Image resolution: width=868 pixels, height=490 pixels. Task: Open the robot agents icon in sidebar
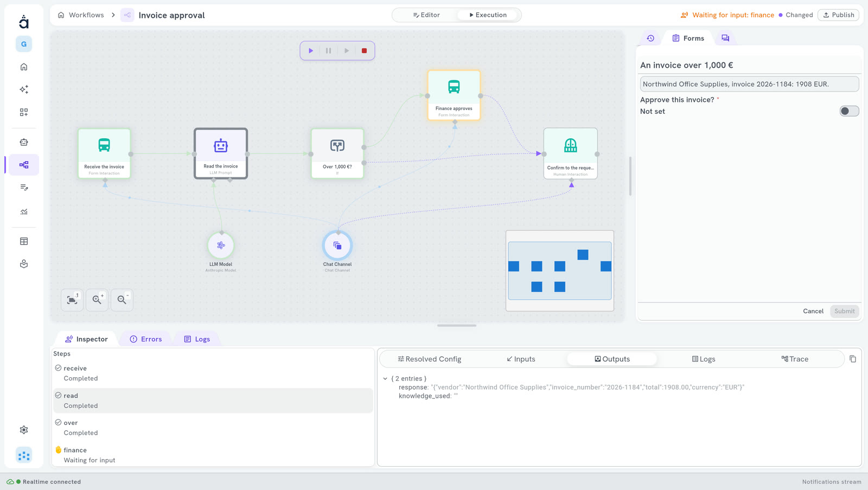24,142
